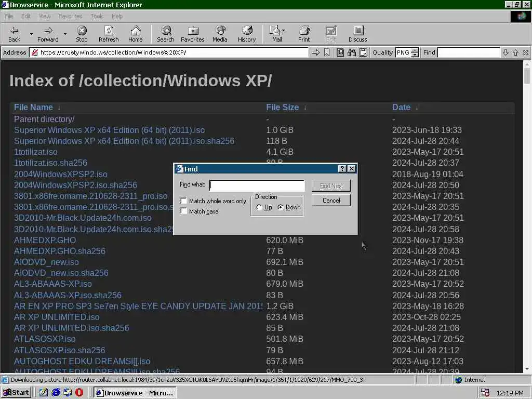Click the Find Next button

(331, 186)
